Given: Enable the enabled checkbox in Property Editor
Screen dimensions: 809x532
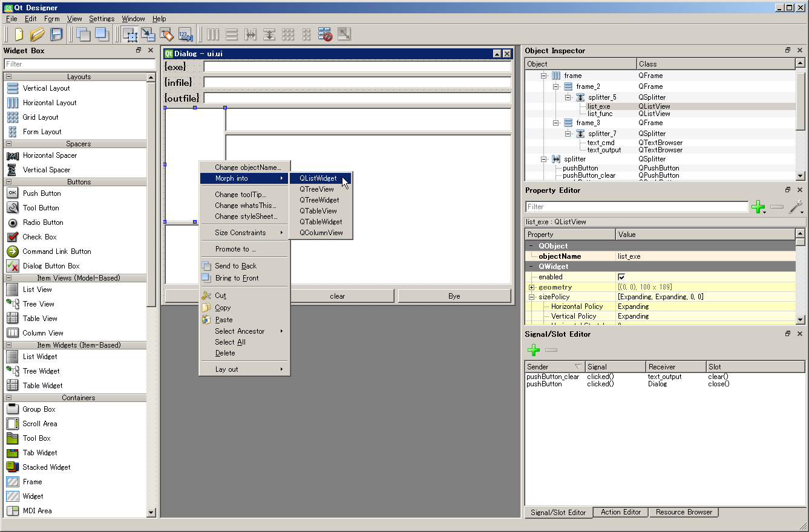Looking at the screenshot, I should [621, 277].
